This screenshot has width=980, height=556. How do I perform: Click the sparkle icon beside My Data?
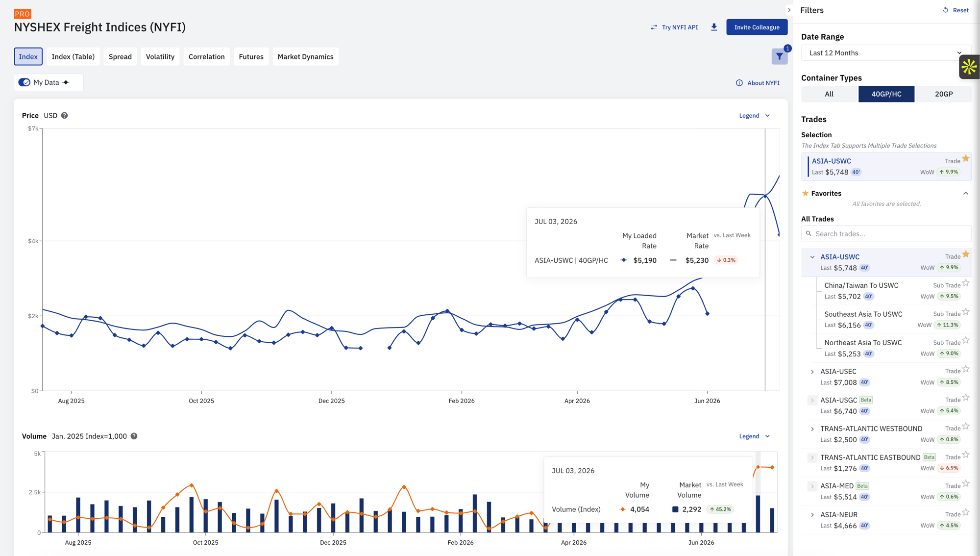click(x=66, y=82)
